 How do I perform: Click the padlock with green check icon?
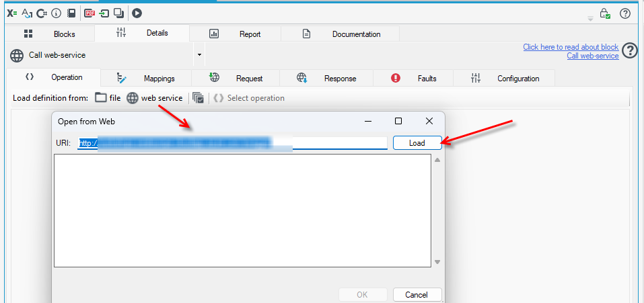coord(605,13)
